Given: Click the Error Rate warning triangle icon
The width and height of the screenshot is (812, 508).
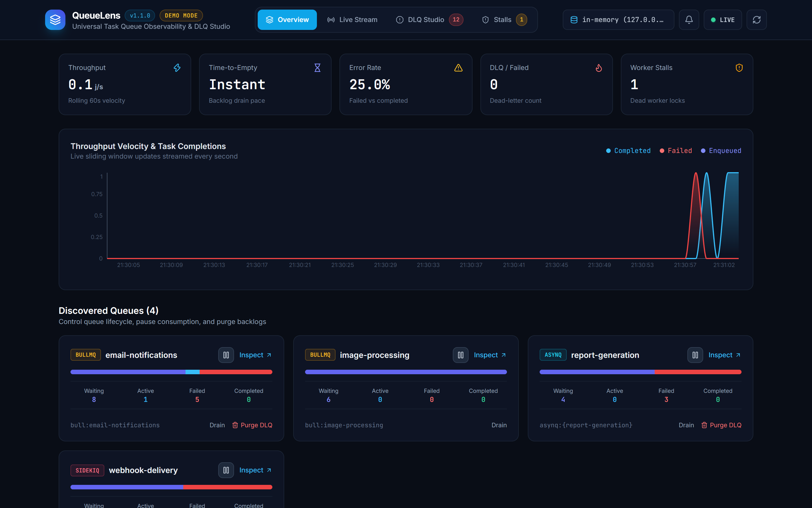Looking at the screenshot, I should 458,67.
